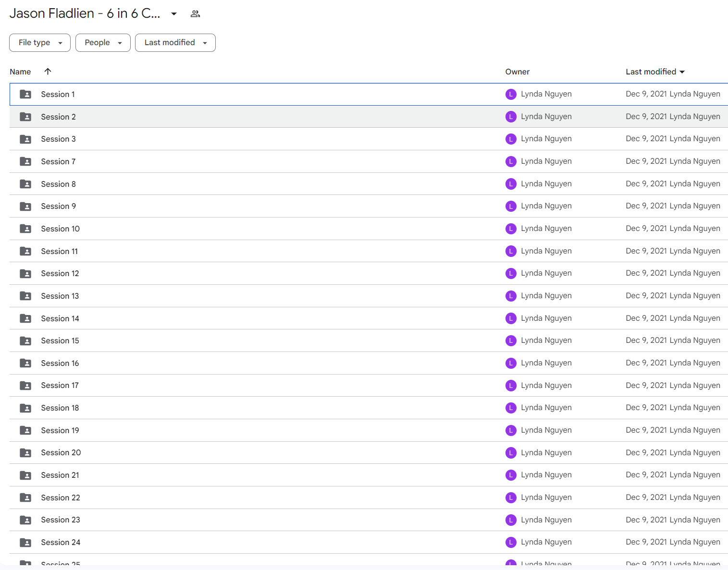Select the Session 10 folder name
728x570 pixels.
60,229
